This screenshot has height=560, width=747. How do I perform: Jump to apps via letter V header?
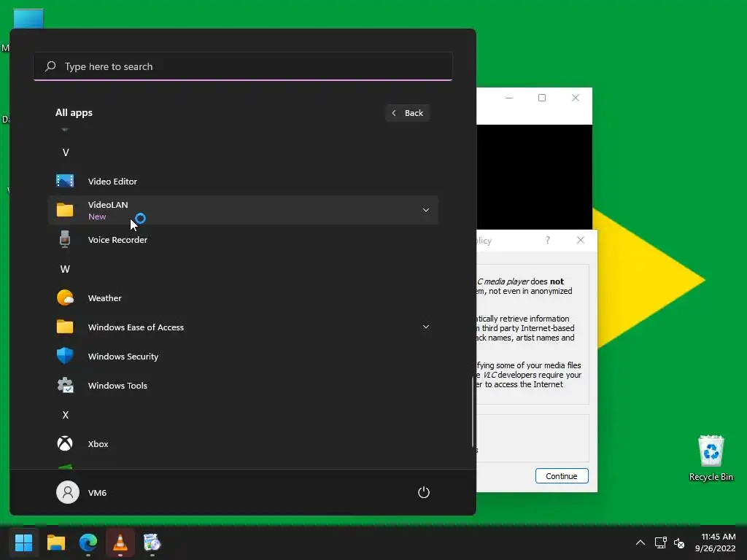[x=66, y=152]
